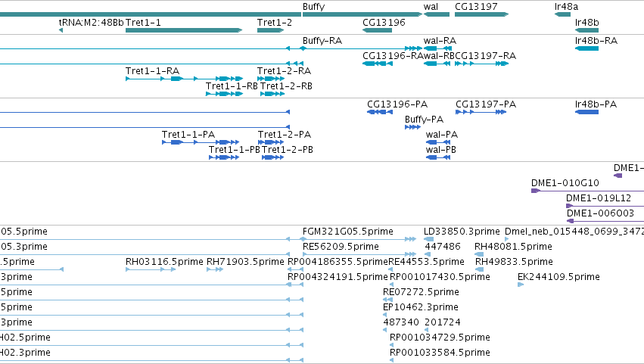Select the CG13196 gene label
Image resolution: width=644 pixels, height=364 pixels.
pyautogui.click(x=384, y=22)
